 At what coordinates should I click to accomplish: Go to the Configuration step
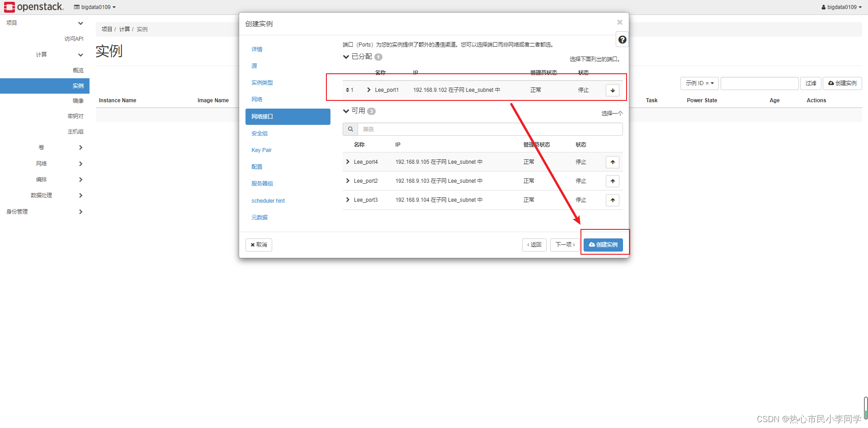257,167
